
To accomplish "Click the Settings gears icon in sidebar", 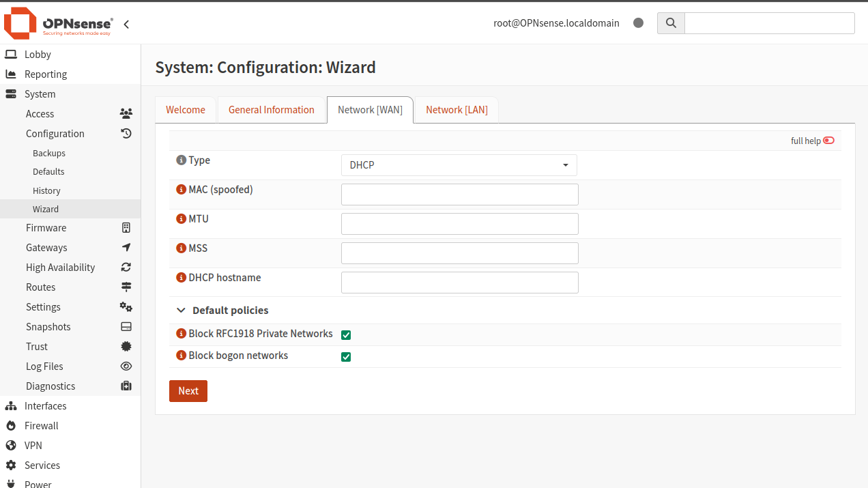I will click(x=126, y=306).
